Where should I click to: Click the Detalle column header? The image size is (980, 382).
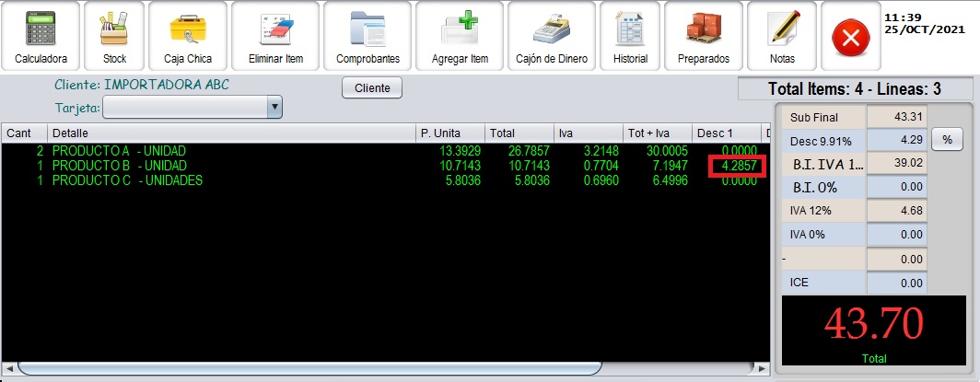coord(230,133)
